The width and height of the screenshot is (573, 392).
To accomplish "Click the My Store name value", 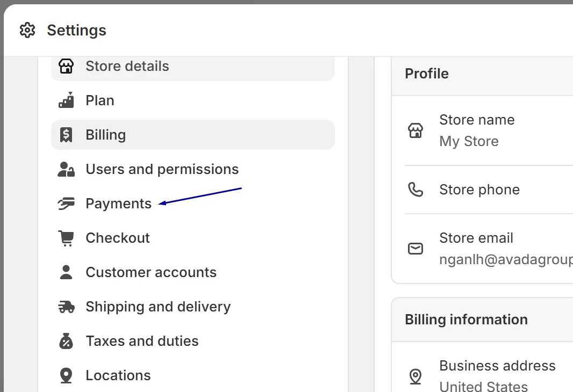I will [x=469, y=141].
